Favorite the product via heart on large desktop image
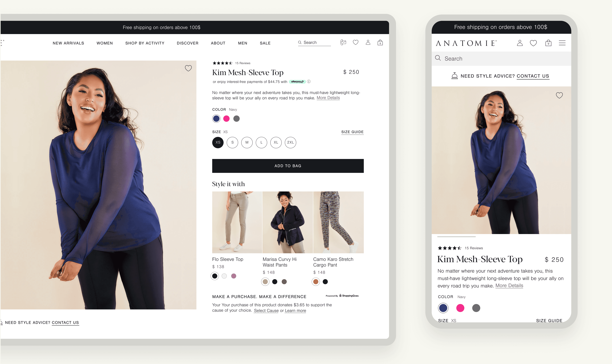Screen dimensions: 612x364 188,68
